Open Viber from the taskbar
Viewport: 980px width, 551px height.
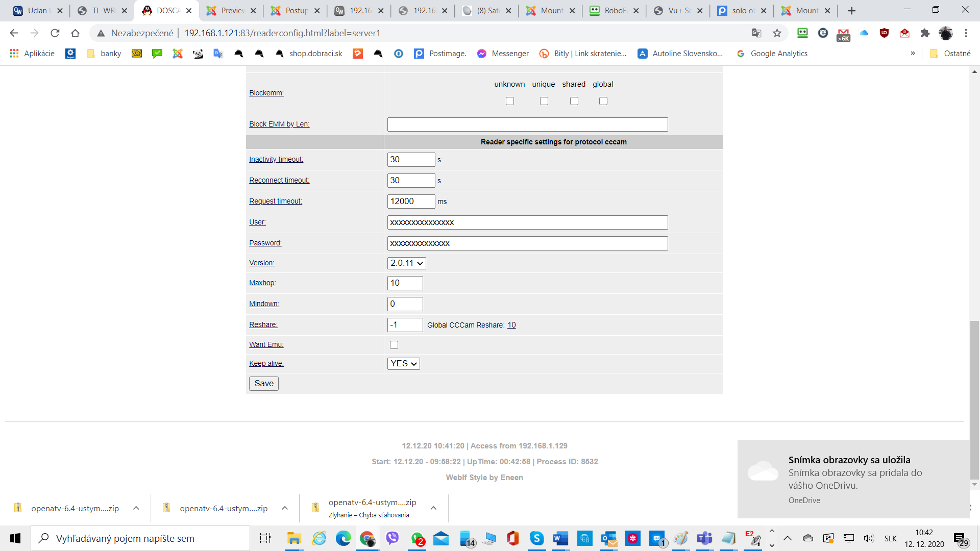click(x=392, y=538)
